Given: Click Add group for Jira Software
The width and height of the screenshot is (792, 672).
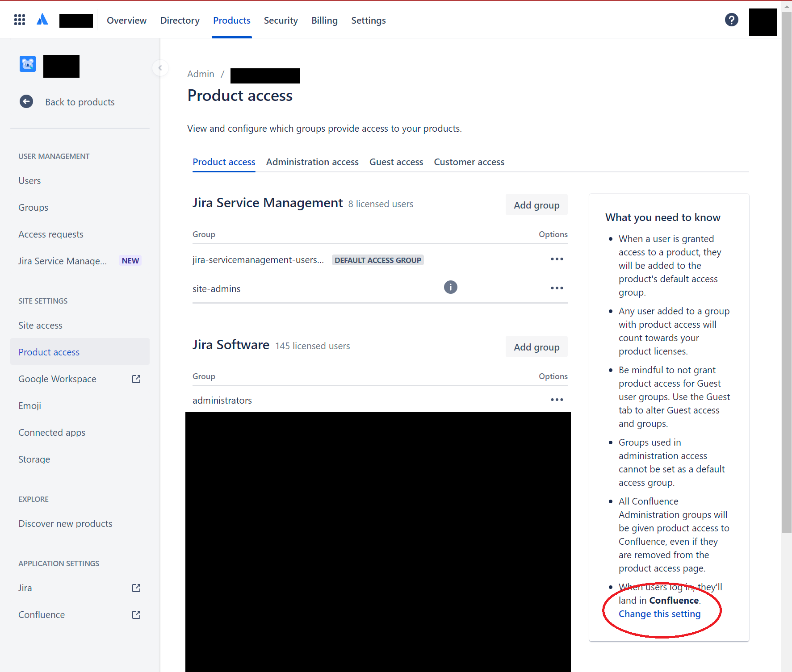Looking at the screenshot, I should point(536,346).
